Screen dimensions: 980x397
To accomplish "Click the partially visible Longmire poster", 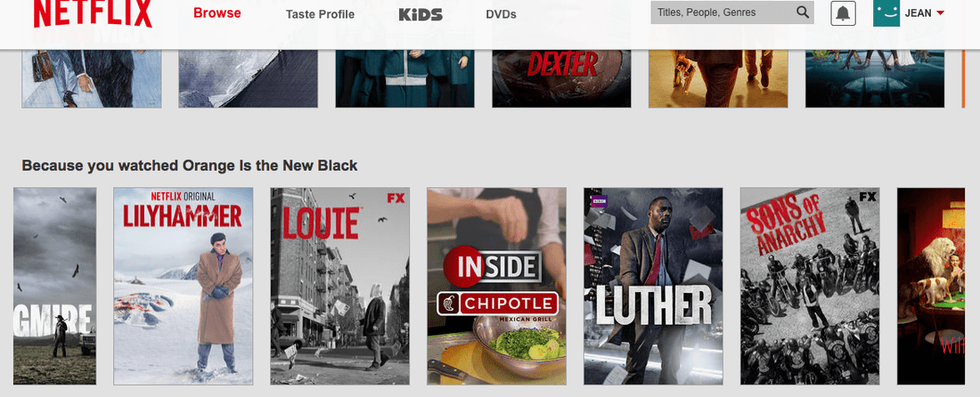I will (55, 286).
